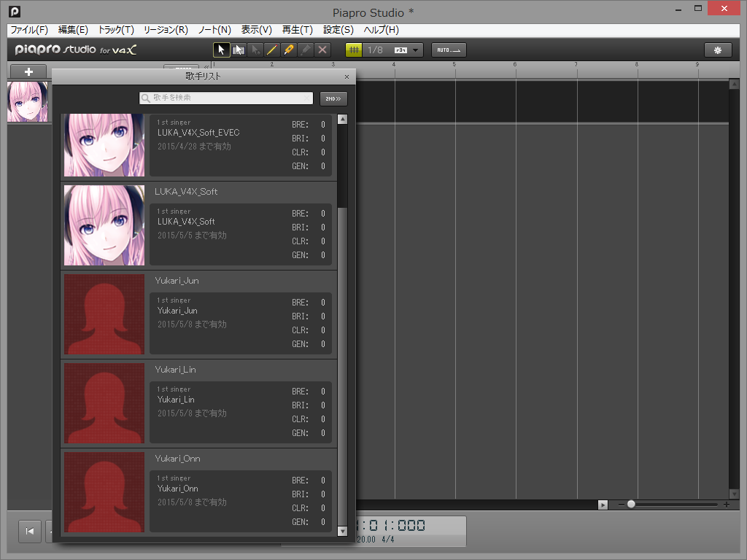Open the トラック(T) menu
This screenshot has height=560, width=747.
click(x=116, y=30)
